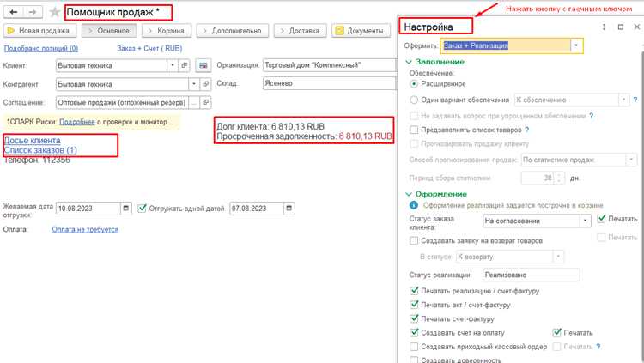Toggle Печатать checkbox next to Статус заказа
This screenshot has height=363, width=644.
tap(601, 219)
